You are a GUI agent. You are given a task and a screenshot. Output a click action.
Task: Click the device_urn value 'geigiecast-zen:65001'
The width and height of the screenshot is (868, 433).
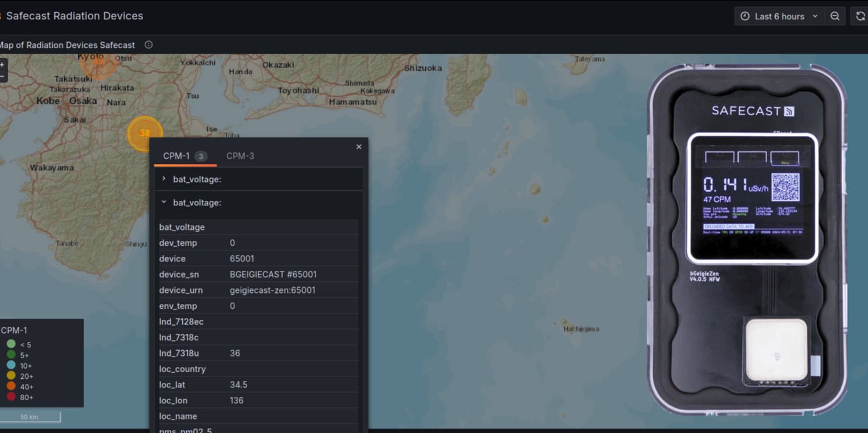coord(273,290)
